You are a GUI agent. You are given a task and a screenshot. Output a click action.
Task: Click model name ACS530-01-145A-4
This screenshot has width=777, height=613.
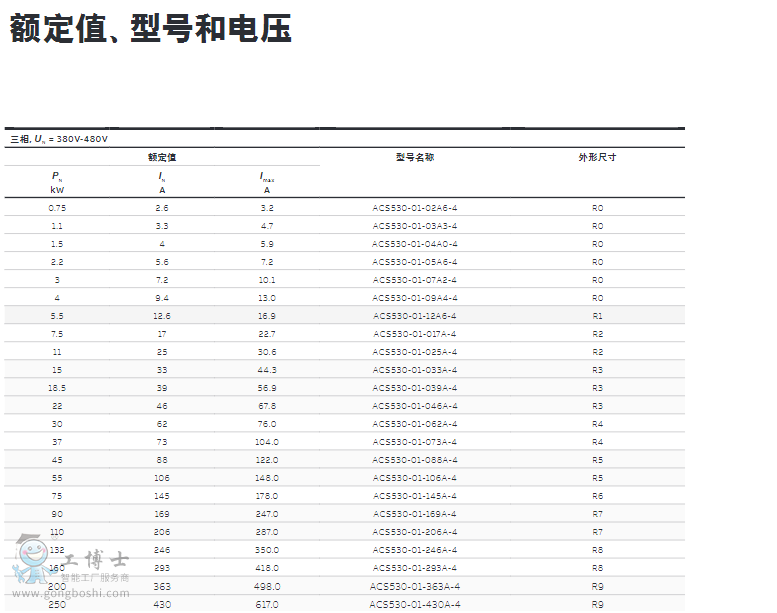coord(414,496)
